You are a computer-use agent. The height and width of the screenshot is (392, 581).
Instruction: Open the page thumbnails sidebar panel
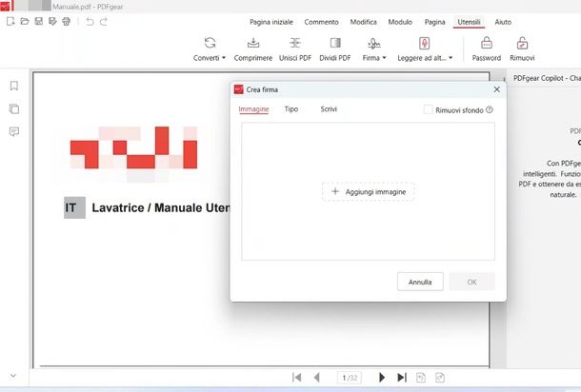[14, 108]
